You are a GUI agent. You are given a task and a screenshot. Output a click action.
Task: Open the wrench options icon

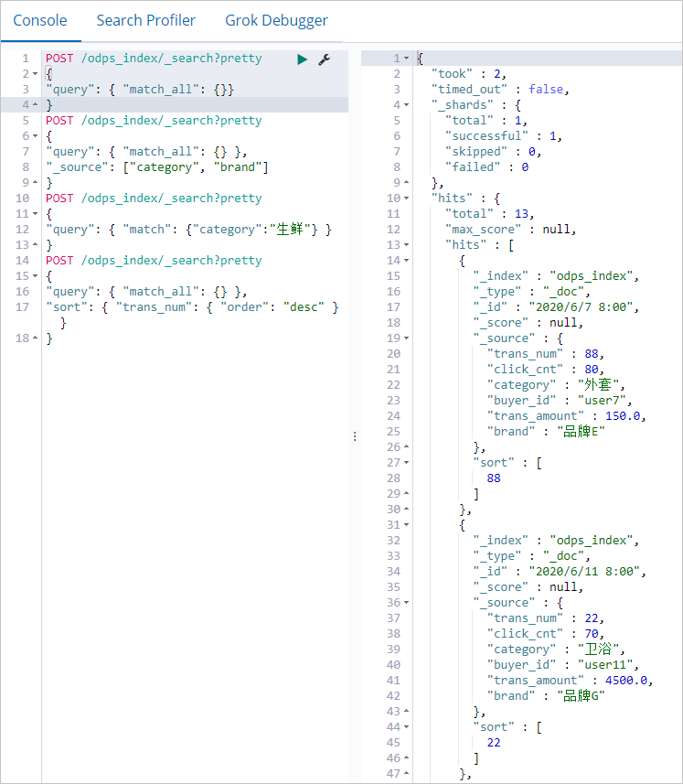tap(325, 59)
